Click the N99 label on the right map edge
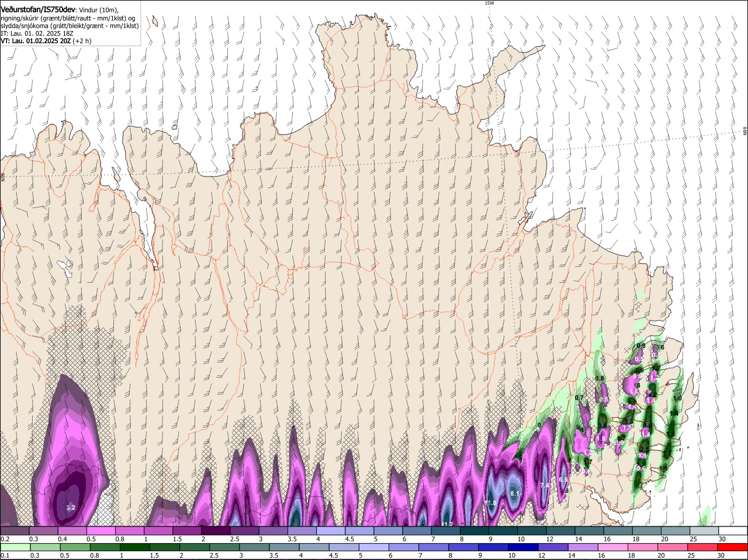 745,132
